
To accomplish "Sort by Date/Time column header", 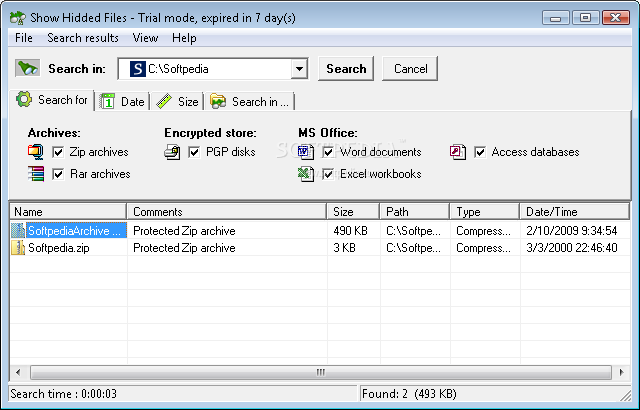I will click(575, 212).
